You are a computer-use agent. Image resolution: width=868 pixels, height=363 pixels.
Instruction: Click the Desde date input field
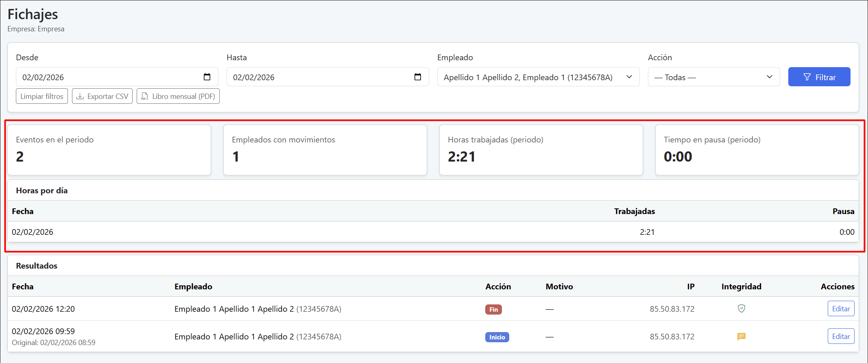click(x=106, y=77)
